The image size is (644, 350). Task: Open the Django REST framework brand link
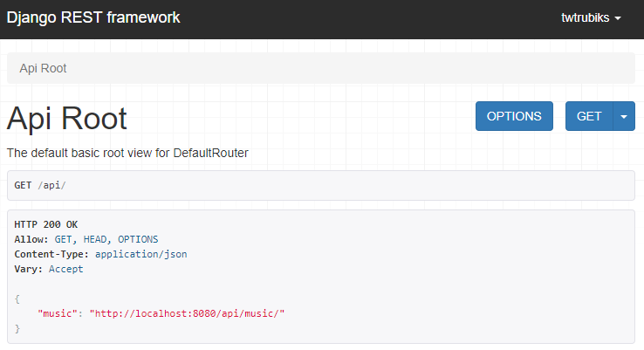click(x=93, y=18)
